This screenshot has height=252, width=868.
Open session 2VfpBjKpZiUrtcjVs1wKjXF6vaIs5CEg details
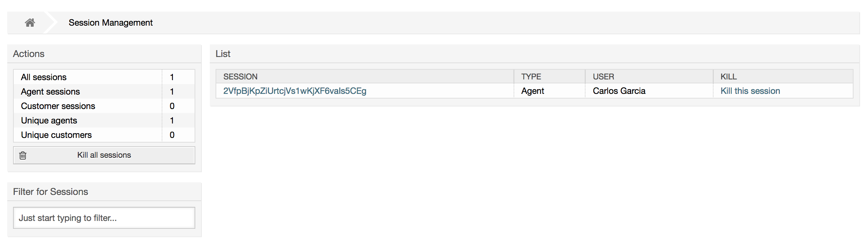tap(294, 91)
